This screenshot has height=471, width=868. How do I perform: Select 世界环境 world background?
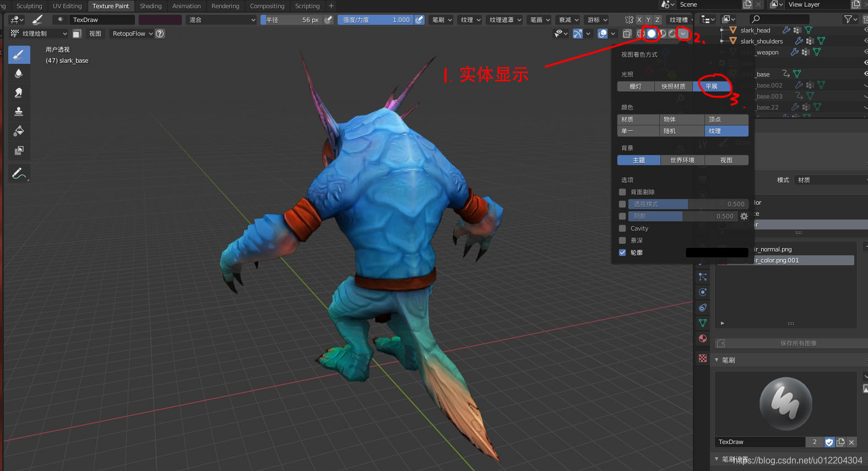682,160
